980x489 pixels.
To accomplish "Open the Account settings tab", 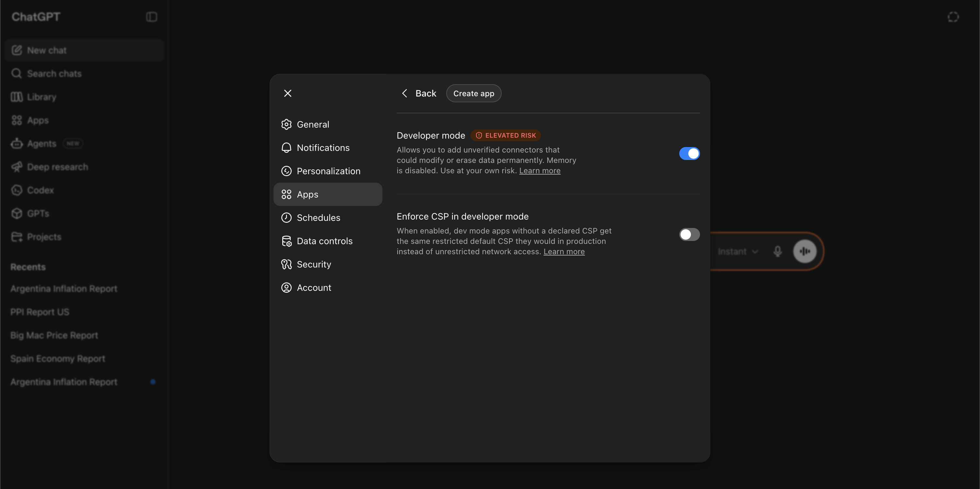I will 328,288.
